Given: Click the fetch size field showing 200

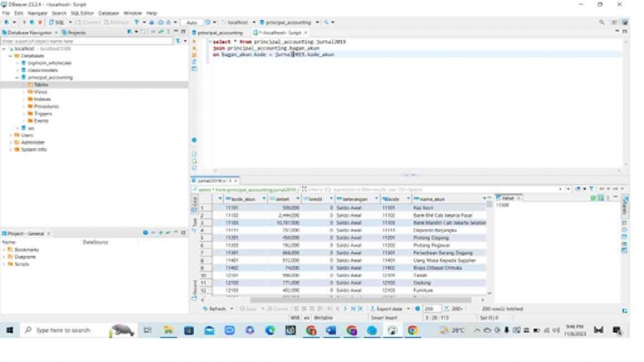Looking at the screenshot, I should point(432,308).
